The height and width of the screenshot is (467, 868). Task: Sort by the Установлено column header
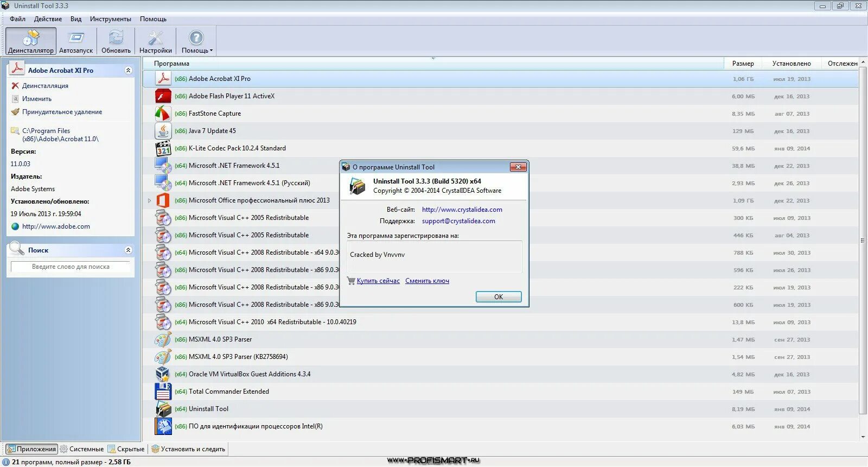point(792,64)
